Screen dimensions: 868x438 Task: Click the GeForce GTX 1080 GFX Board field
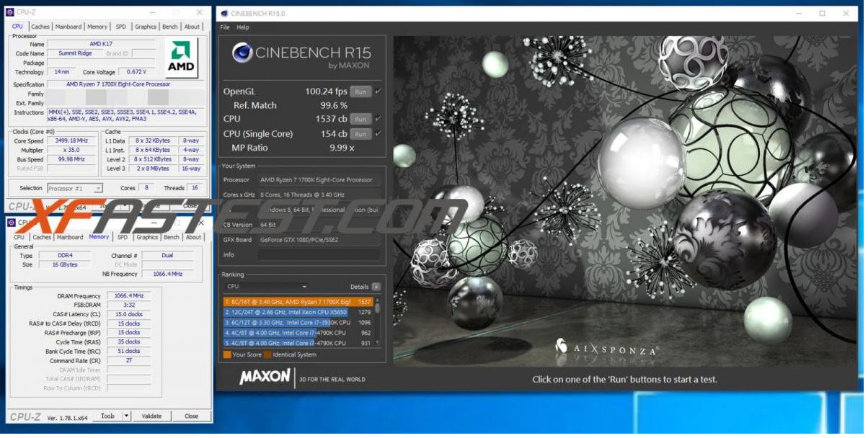(x=319, y=240)
